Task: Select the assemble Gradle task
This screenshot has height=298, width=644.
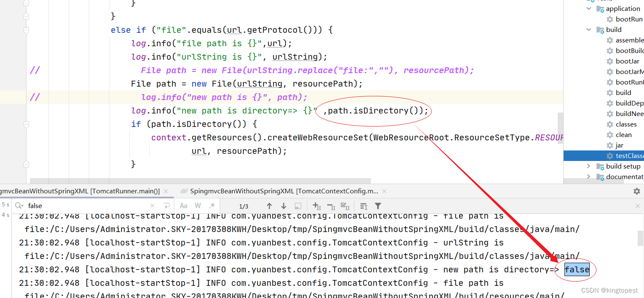Action: point(630,40)
